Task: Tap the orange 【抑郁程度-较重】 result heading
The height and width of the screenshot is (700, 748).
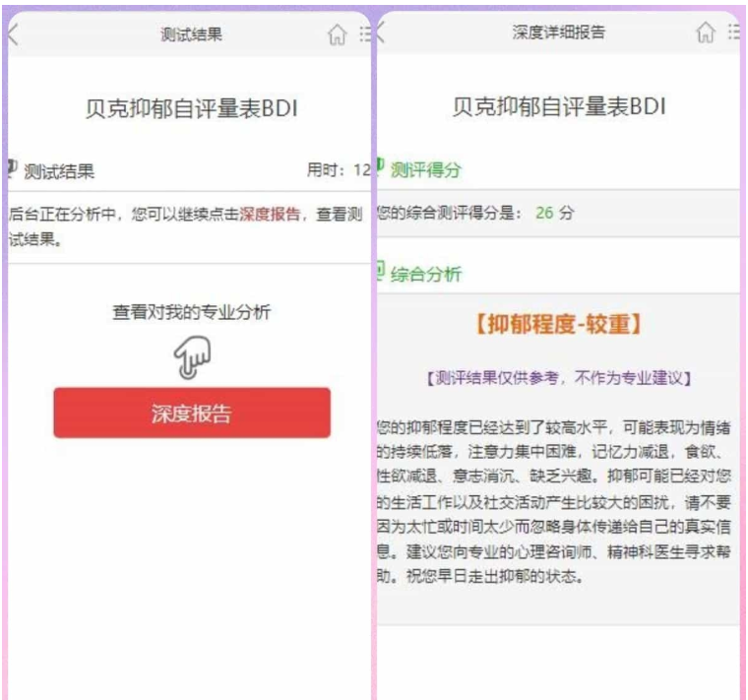Action: click(x=558, y=324)
